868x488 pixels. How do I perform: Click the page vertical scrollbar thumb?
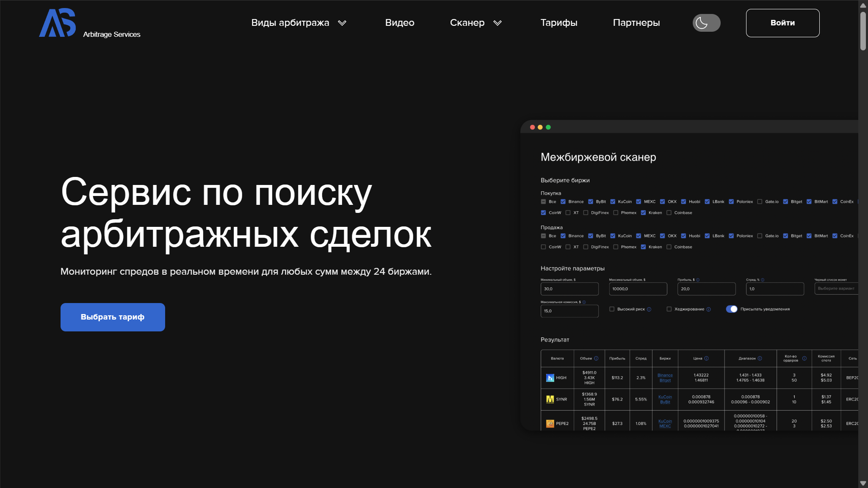[x=863, y=31]
